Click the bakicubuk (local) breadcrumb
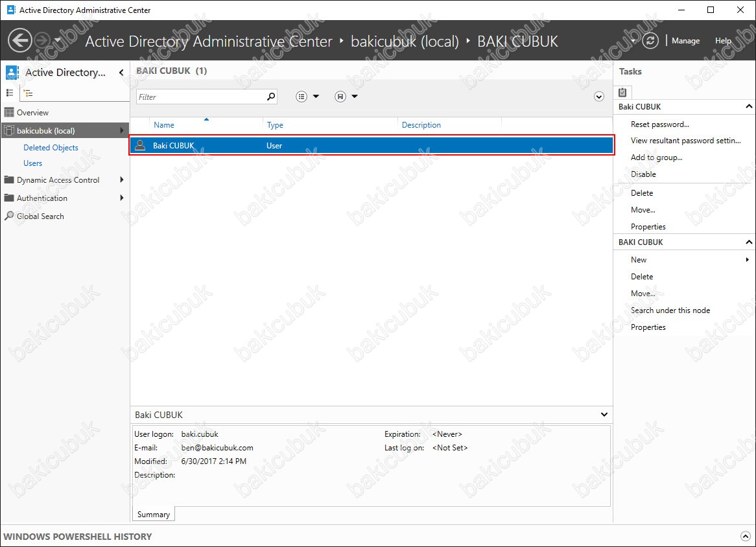Screen dimensions: 756x547 tap(405, 41)
